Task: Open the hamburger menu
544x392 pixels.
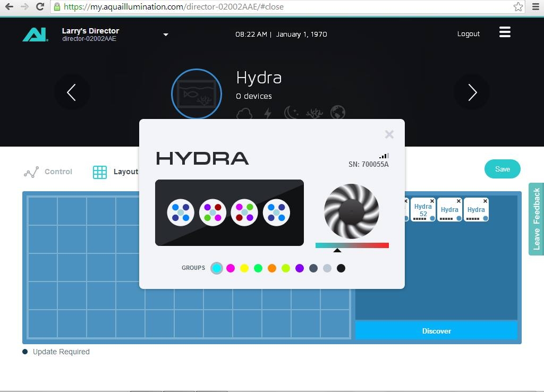Action: pyautogui.click(x=505, y=32)
